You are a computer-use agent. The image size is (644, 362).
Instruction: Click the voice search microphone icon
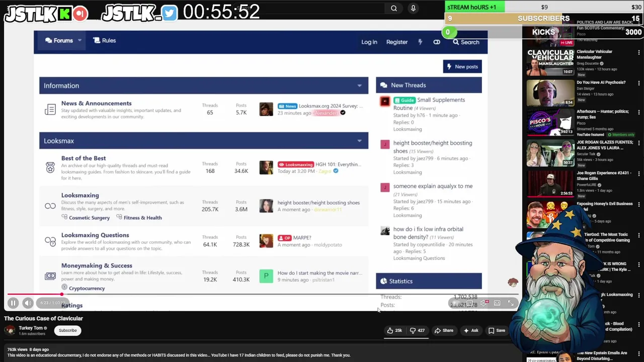[x=413, y=8]
